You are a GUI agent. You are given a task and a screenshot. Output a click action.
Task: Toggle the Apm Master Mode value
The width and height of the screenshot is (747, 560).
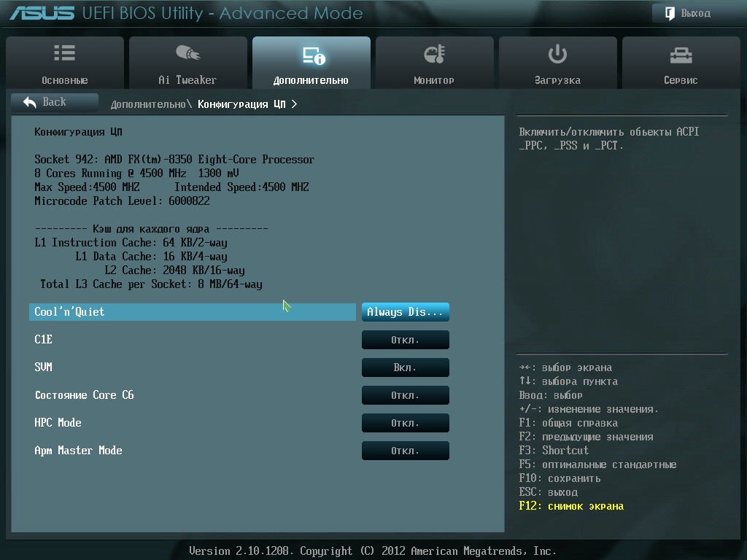[x=405, y=451]
